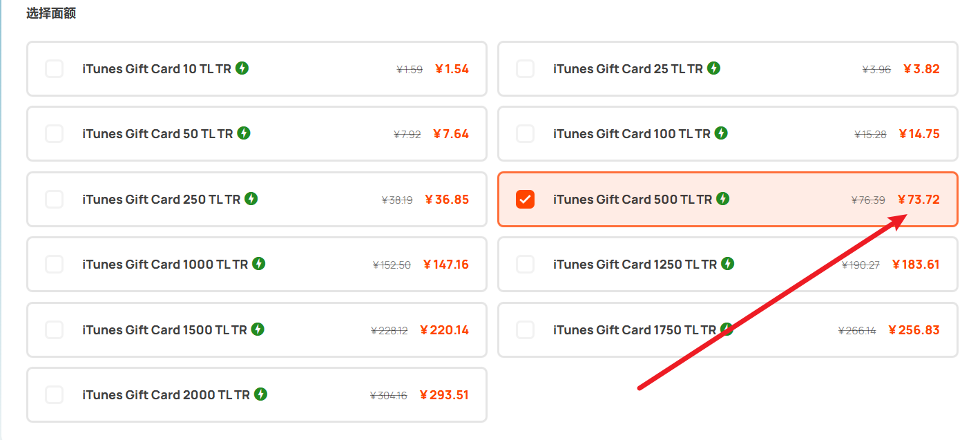
Task: Select the checkbox for 1500 TL gift card
Action: click(x=54, y=329)
